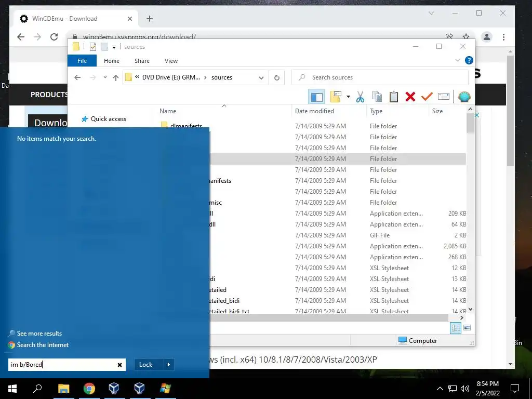Expand the Explorer ribbon chevron
The height and width of the screenshot is (399, 532).
tap(457, 60)
